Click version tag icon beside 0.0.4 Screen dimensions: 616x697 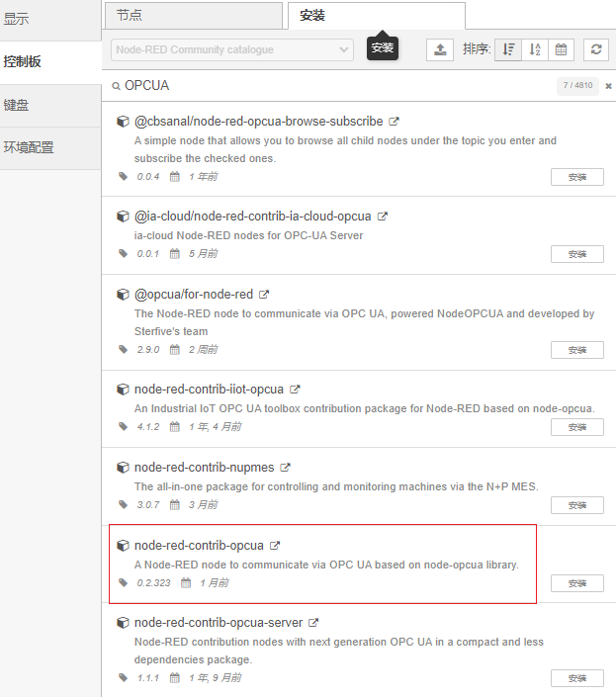coord(124,176)
